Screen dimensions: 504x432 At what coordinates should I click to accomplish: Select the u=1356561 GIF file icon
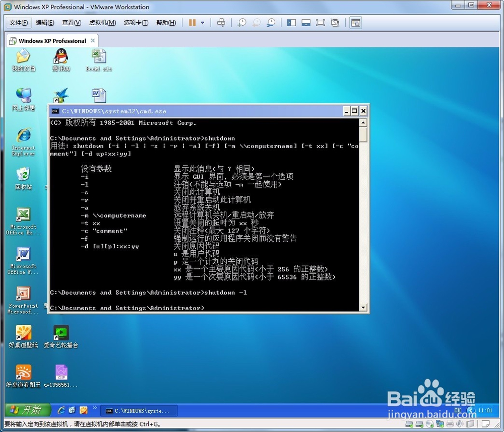(x=61, y=376)
